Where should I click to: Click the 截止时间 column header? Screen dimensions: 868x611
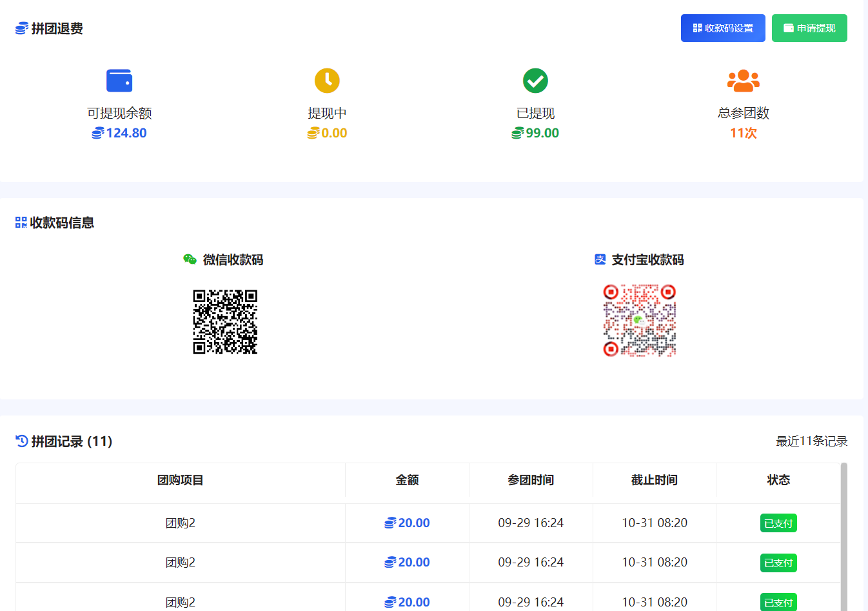click(x=655, y=480)
